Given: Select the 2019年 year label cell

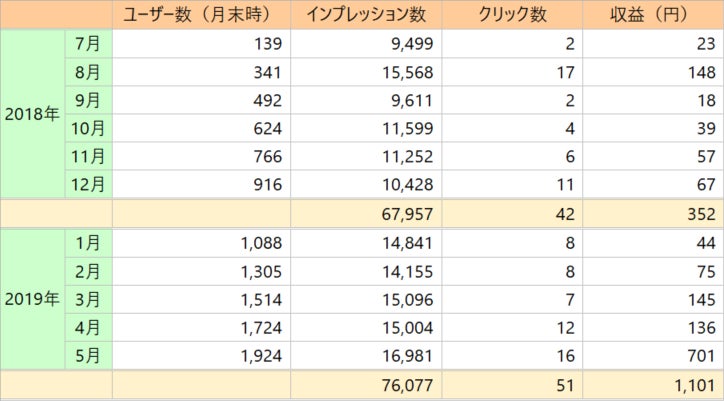Looking at the screenshot, I should [x=32, y=298].
